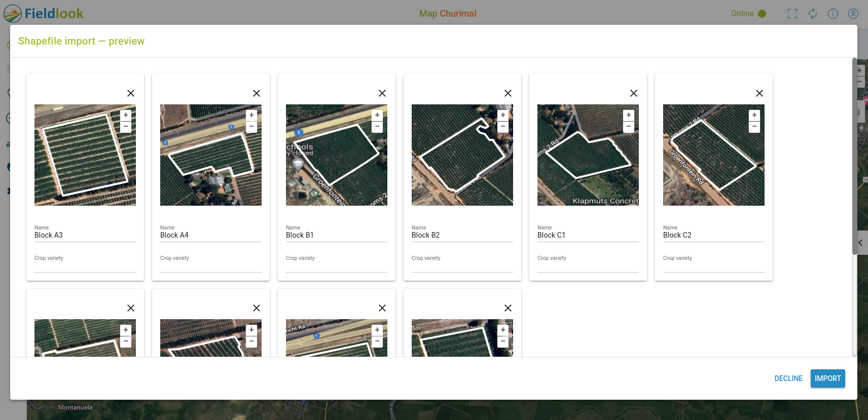Click Crop variety field for Block B1

[x=337, y=265]
